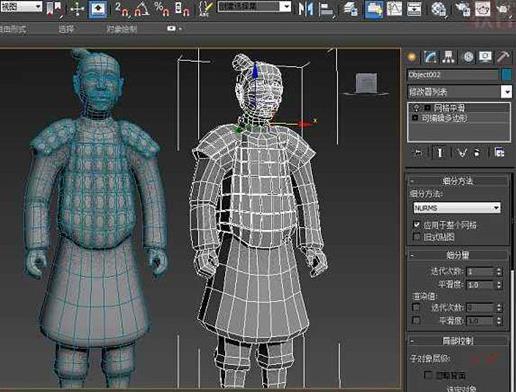Open Rendered Frame Window icon
Viewport: 516px width, 392px height.
click(482, 9)
